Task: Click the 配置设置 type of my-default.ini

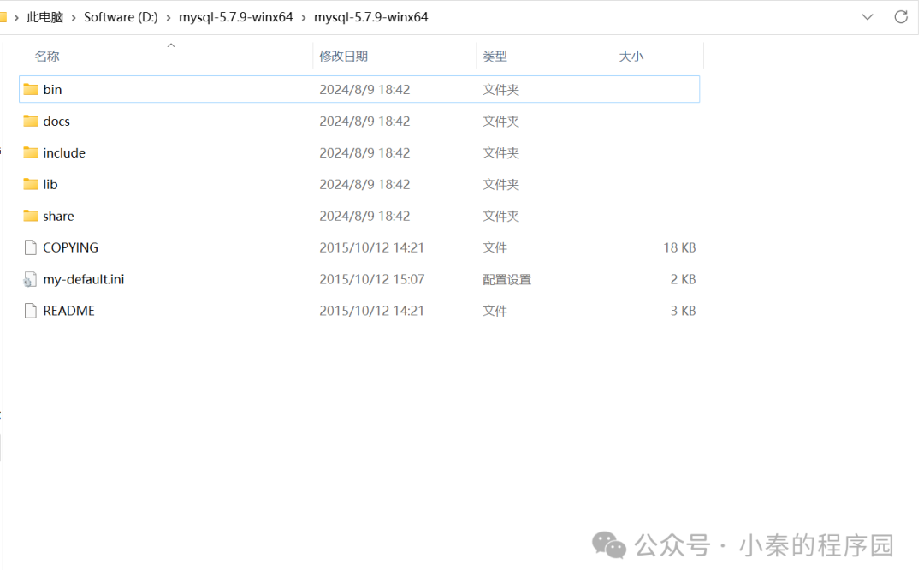Action: (x=506, y=279)
